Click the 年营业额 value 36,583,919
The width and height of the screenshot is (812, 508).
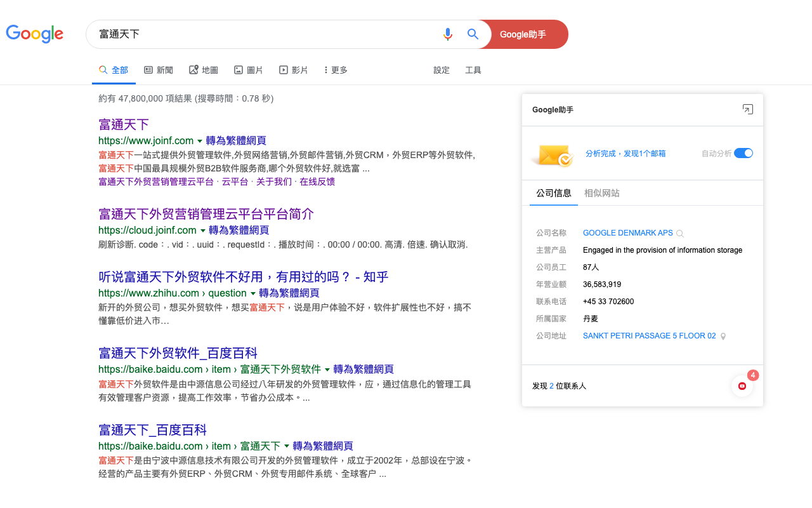[602, 284]
